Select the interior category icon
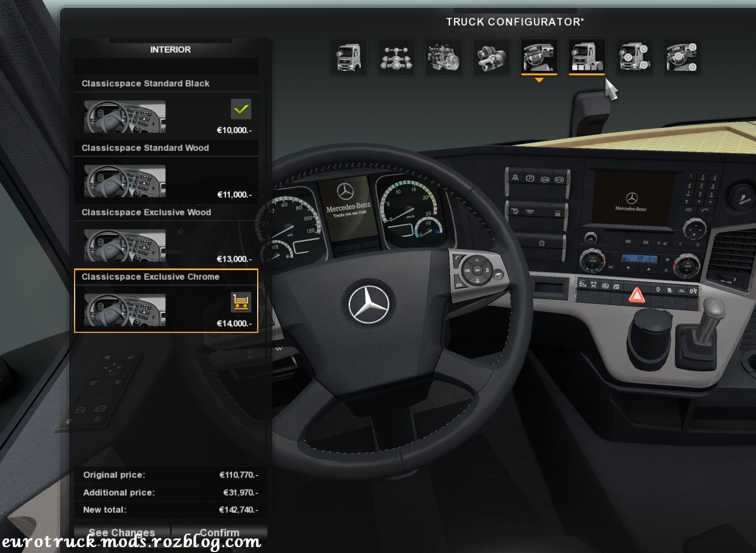The width and height of the screenshot is (756, 553). click(539, 57)
